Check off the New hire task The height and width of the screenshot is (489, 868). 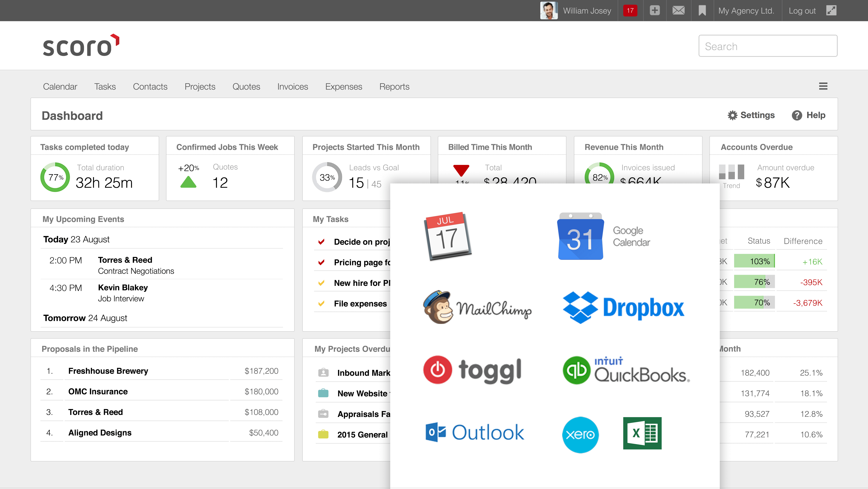coord(321,283)
